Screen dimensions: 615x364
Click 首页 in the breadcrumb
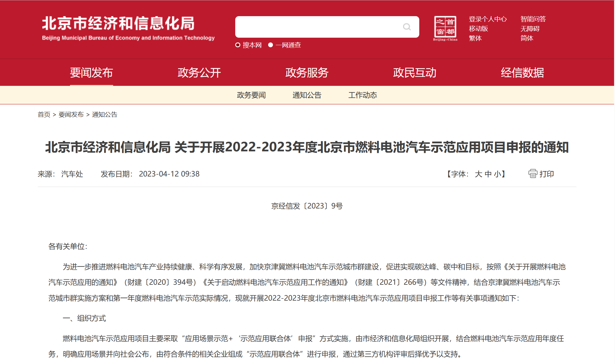pyautogui.click(x=44, y=115)
